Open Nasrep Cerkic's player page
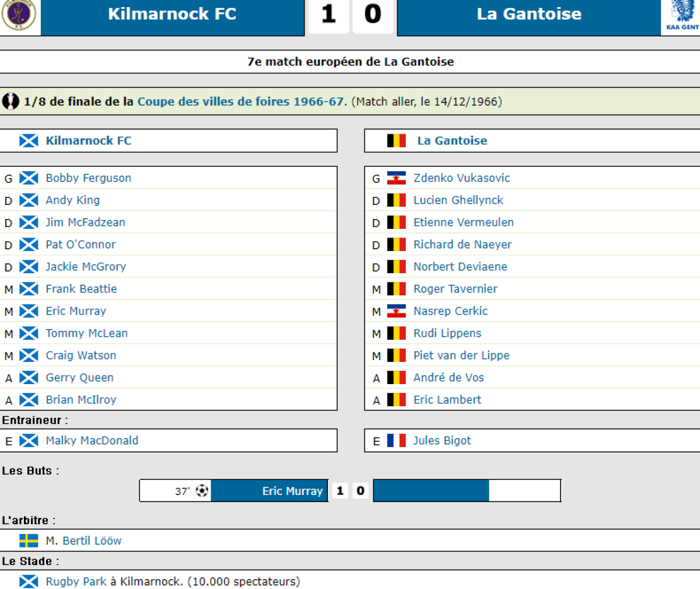 point(450,311)
